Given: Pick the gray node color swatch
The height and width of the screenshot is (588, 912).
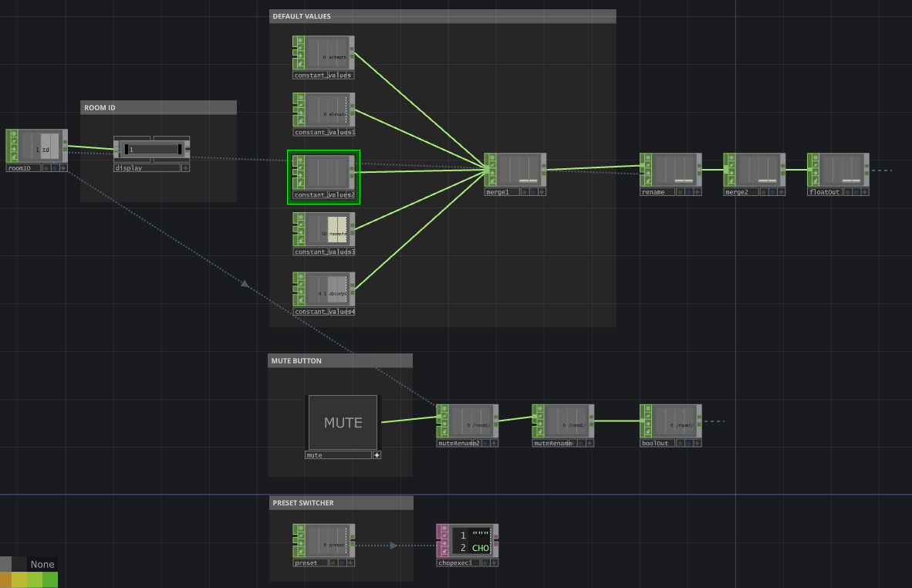Looking at the screenshot, I should (6, 563).
